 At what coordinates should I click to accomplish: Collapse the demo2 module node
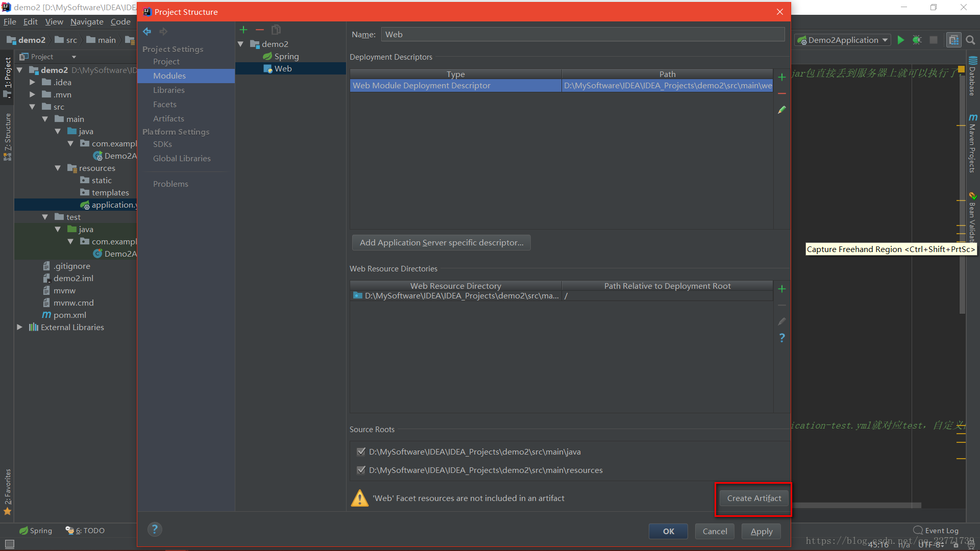241,44
